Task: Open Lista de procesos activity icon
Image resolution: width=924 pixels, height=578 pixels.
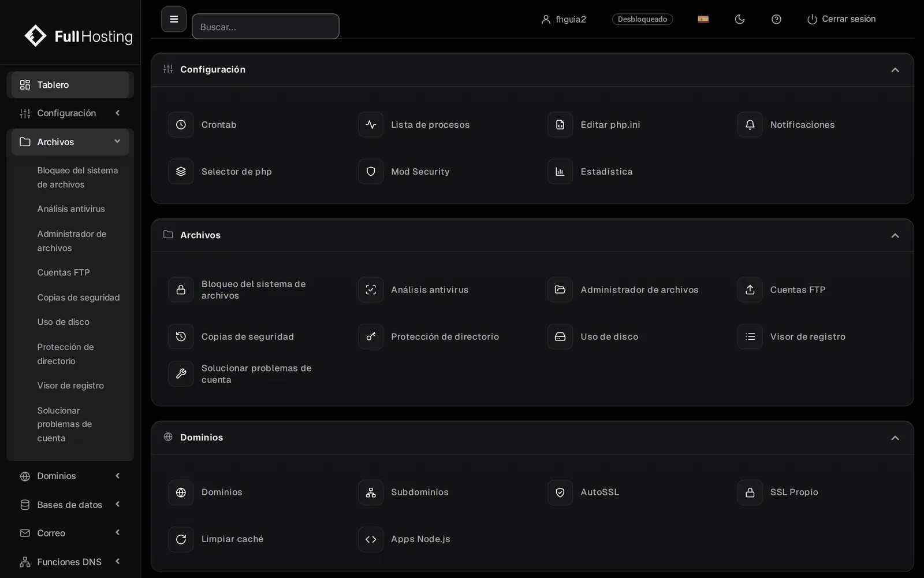Action: (371, 124)
